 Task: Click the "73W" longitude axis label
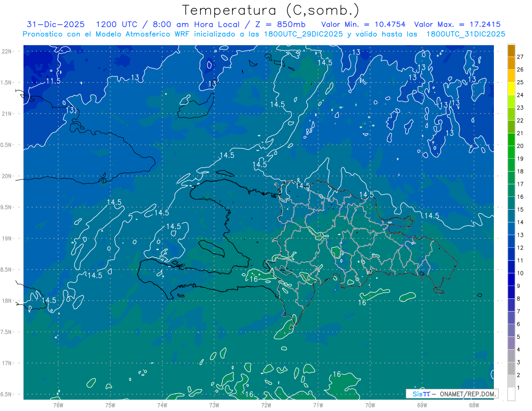[x=214, y=405]
